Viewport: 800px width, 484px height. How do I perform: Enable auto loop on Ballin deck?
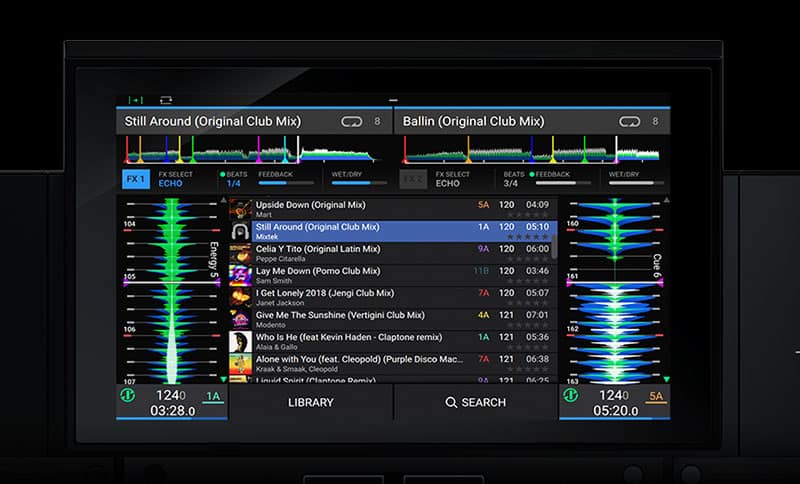[x=630, y=121]
